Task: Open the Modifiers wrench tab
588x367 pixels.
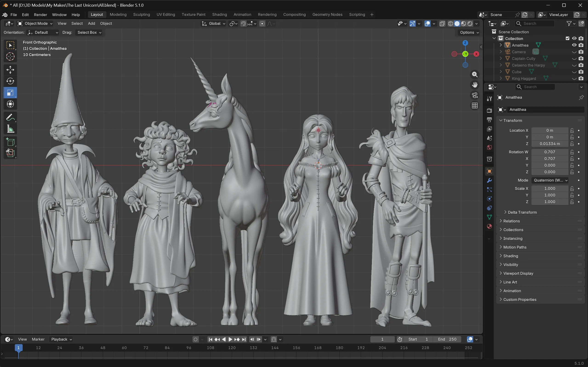Action: tap(489, 180)
